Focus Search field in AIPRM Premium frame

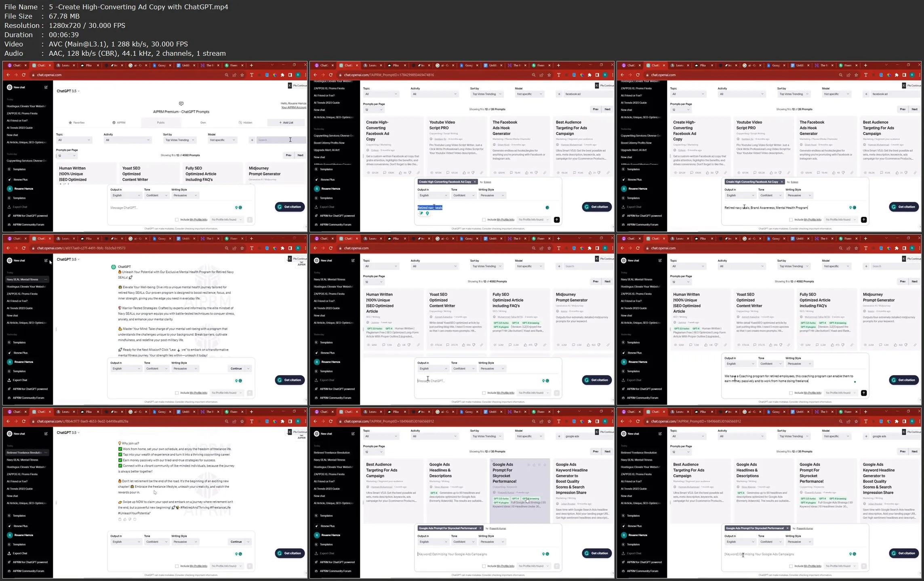coord(281,140)
